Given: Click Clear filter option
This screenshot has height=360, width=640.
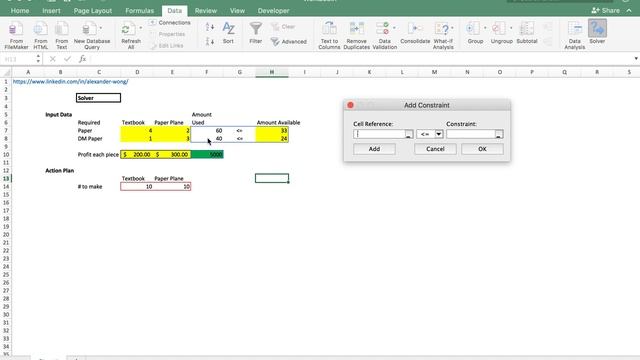Looking at the screenshot, I should pos(283,27).
